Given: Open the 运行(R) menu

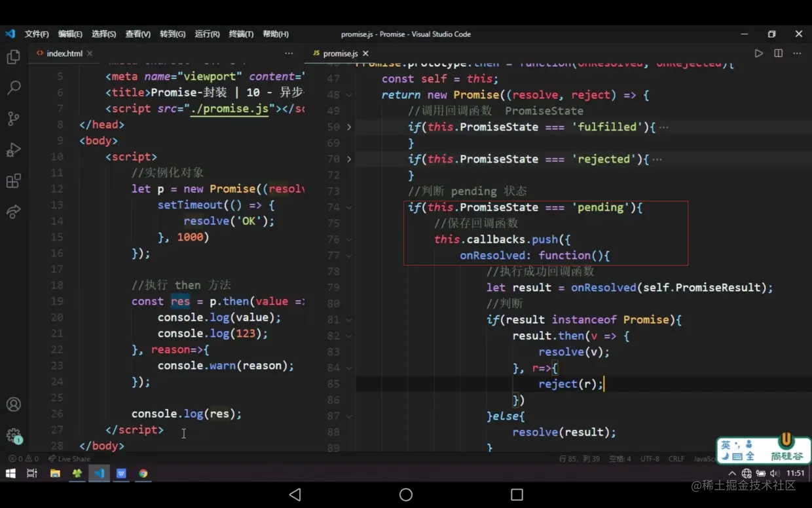Looking at the screenshot, I should (207, 34).
